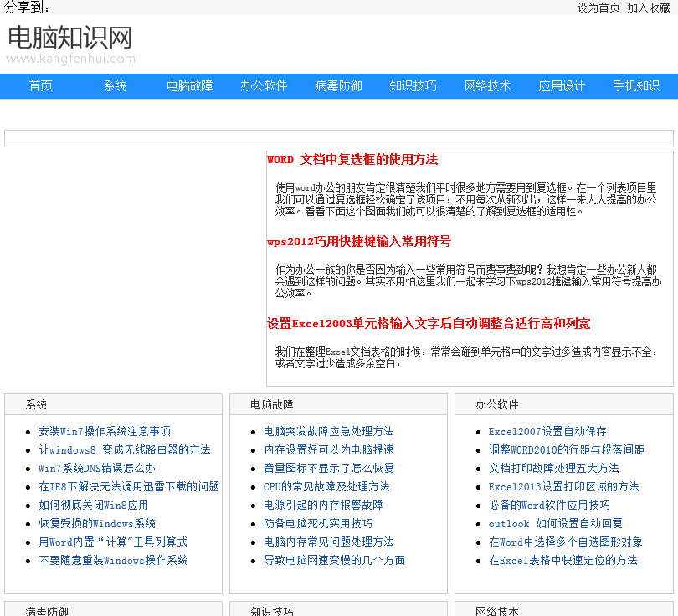Viewport: 678px width, 616px height.
Task: Open 音量图标不显示了怎么恢复 link
Action: [329, 468]
